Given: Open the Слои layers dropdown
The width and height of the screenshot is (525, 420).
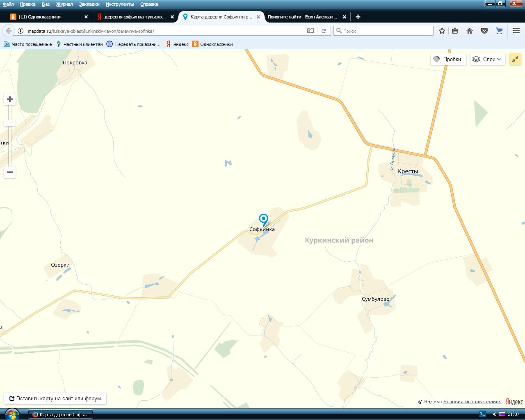Looking at the screenshot, I should click(x=487, y=59).
